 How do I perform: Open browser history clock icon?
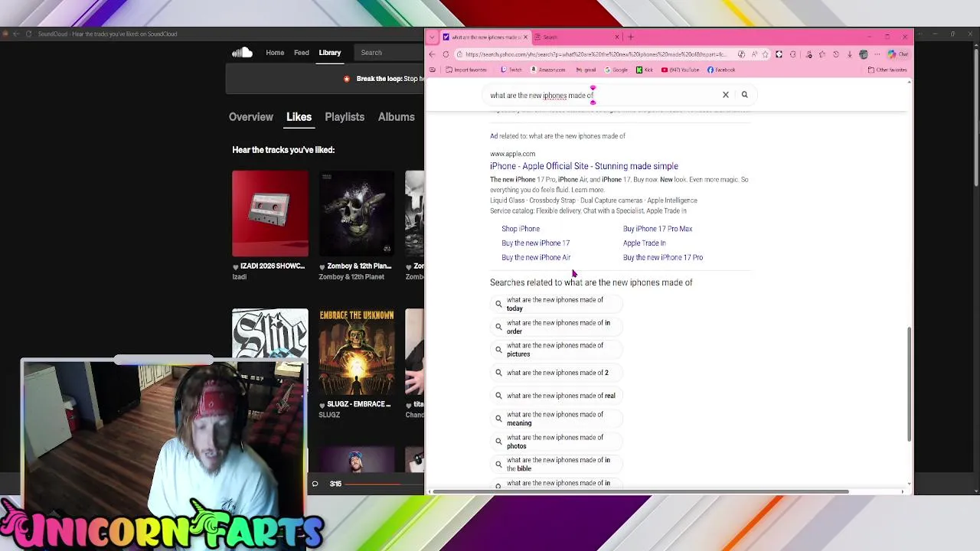point(836,54)
